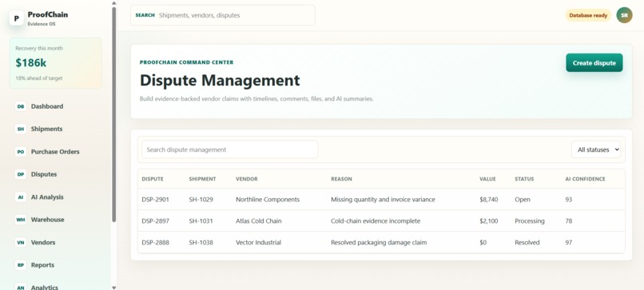The width and height of the screenshot is (644, 290).
Task: Focus the top Shipments, vendors, disputes search
Action: [223, 15]
